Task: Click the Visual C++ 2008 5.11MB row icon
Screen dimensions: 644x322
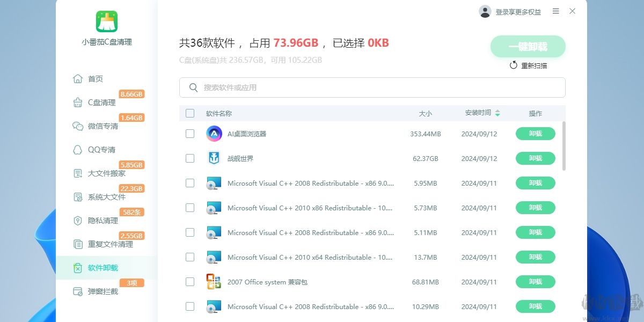Action: tap(214, 232)
